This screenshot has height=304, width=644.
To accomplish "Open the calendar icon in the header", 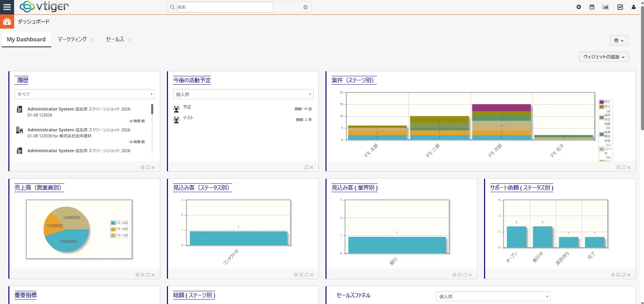I will [x=592, y=7].
